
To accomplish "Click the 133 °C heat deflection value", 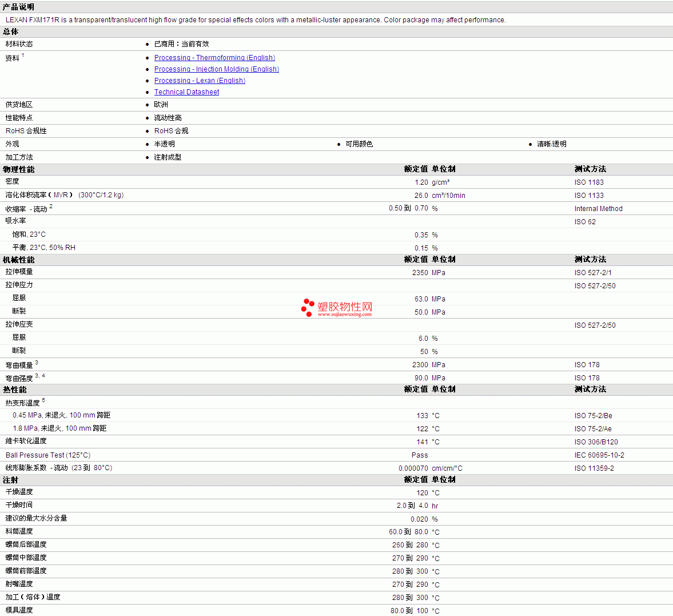I will [x=428, y=416].
